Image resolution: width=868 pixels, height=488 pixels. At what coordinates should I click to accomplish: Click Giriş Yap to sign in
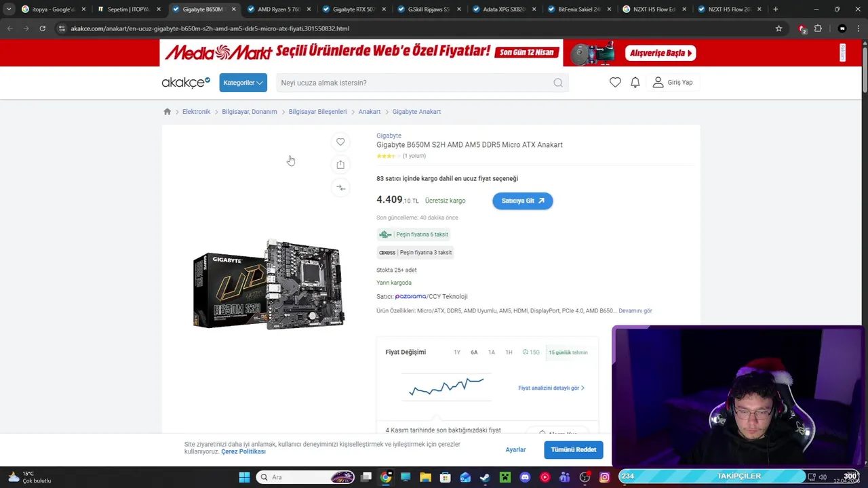tap(673, 82)
